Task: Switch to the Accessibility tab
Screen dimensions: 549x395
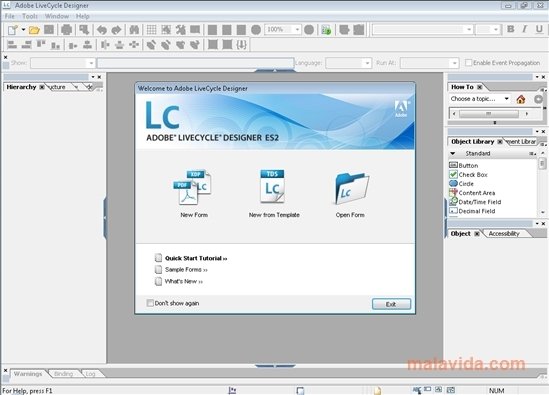Action: [x=504, y=234]
